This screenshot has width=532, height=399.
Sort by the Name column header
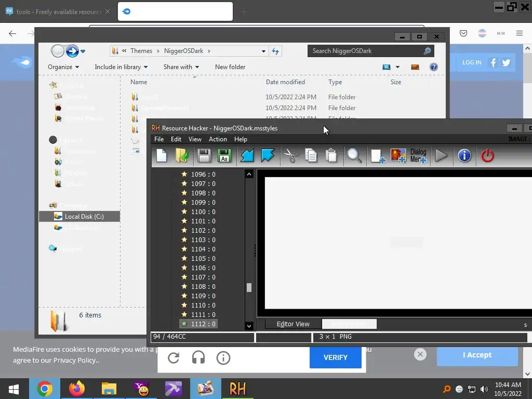(x=139, y=82)
